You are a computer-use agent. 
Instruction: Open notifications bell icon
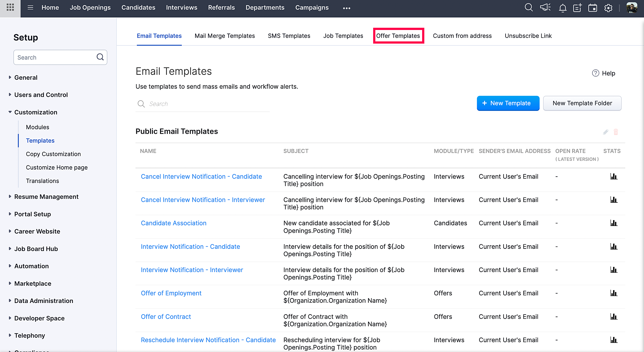(563, 8)
